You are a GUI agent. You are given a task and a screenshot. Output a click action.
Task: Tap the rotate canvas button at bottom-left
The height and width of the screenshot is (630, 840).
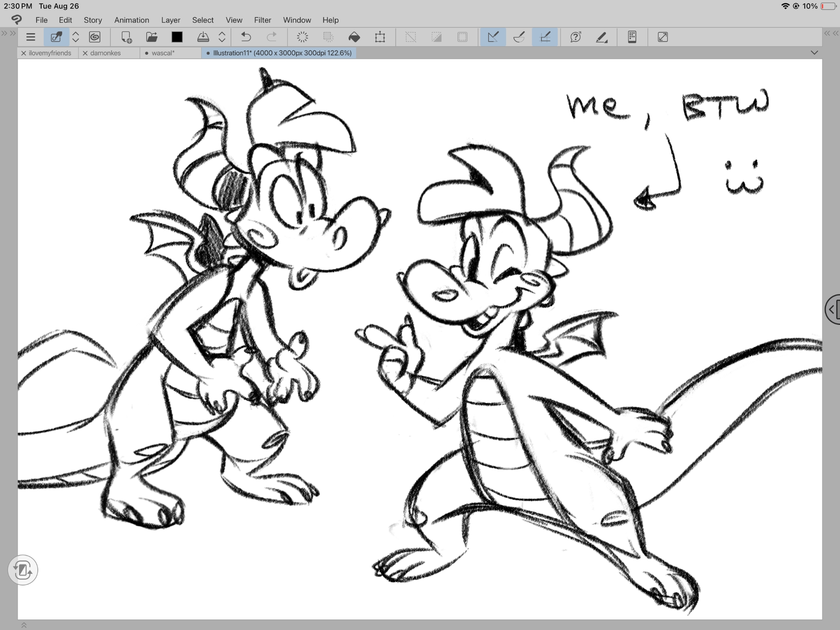tap(23, 570)
